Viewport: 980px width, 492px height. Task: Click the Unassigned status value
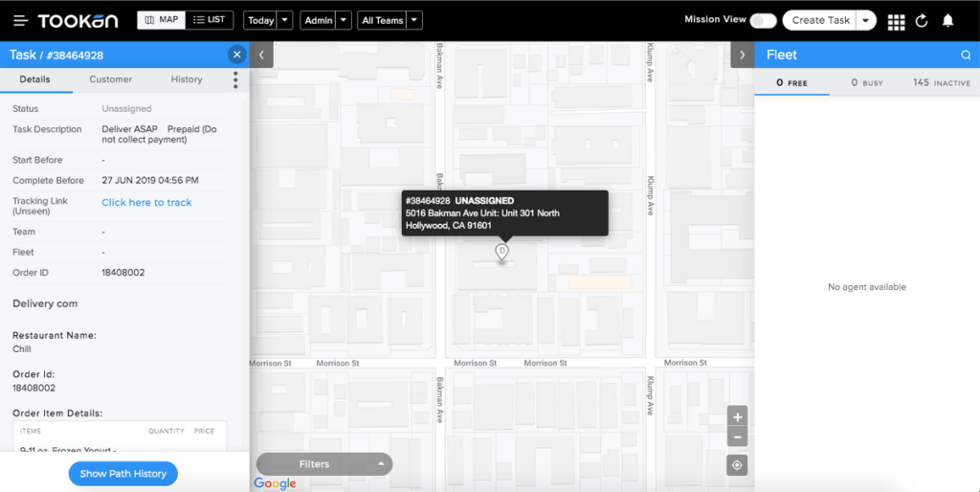(127, 109)
